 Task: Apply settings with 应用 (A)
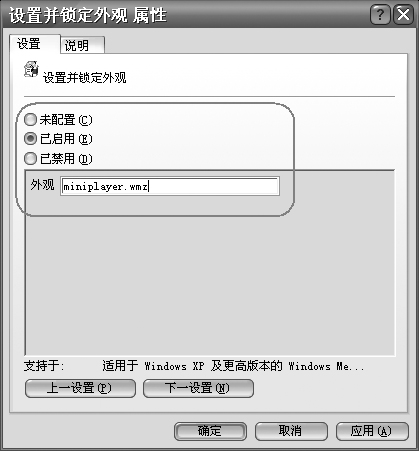(372, 431)
